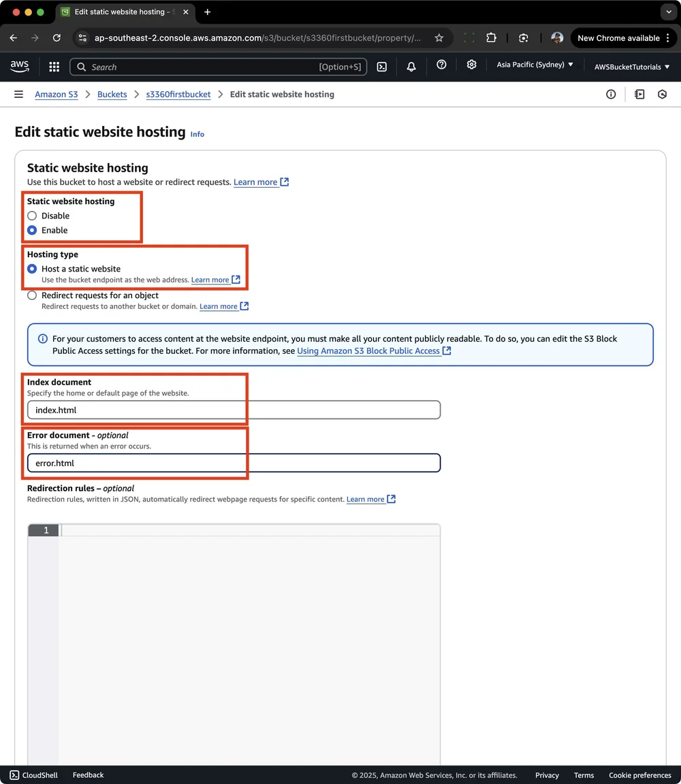
Task: Switch to Edit static website hosting tab
Action: click(125, 12)
